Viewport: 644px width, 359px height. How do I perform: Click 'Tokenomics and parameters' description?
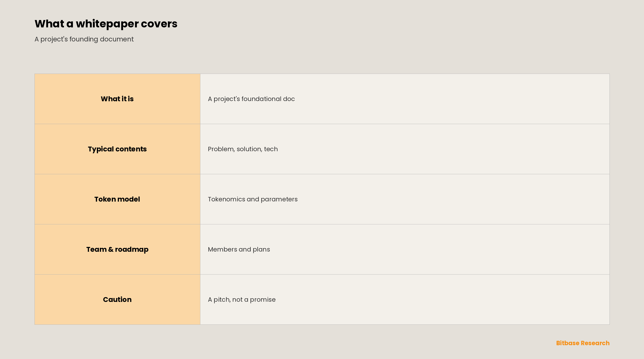pyautogui.click(x=253, y=199)
